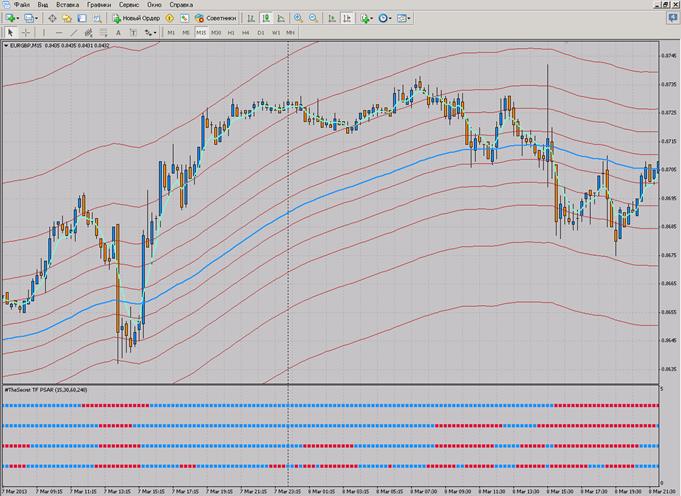681x496 pixels.
Task: Select the MN timeframe button
Action: (x=291, y=33)
